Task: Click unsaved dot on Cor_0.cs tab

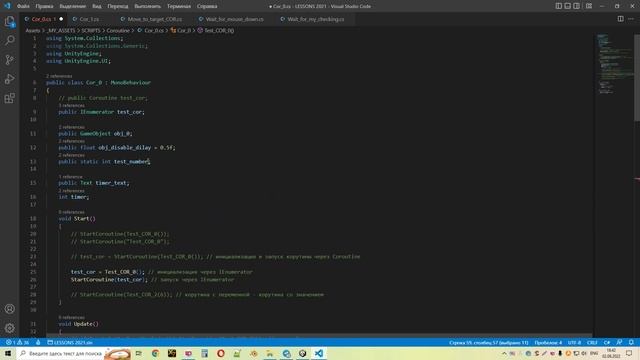Action: pos(61,19)
